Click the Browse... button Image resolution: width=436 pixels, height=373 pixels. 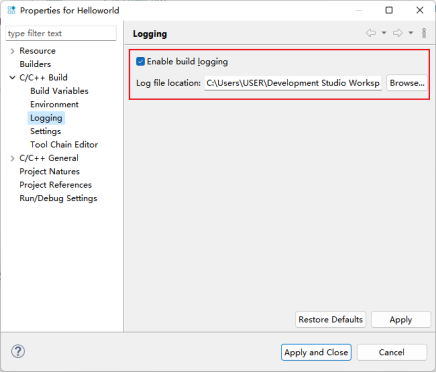407,83
